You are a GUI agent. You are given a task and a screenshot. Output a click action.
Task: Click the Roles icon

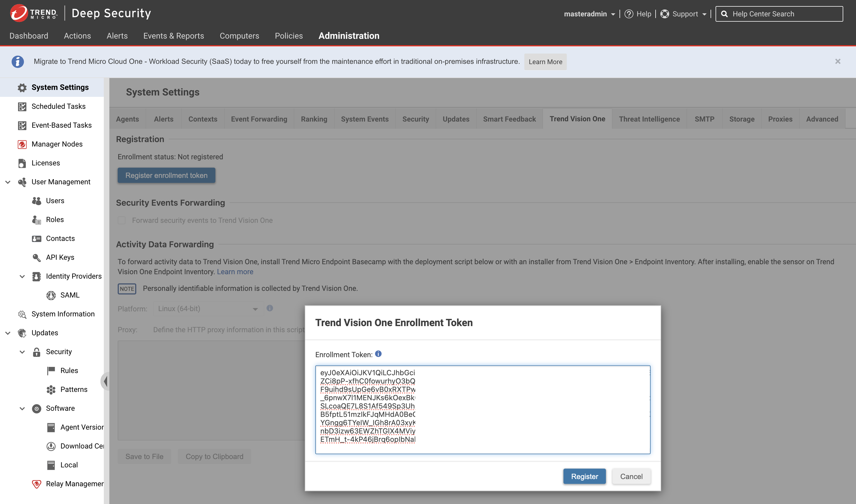point(36,220)
